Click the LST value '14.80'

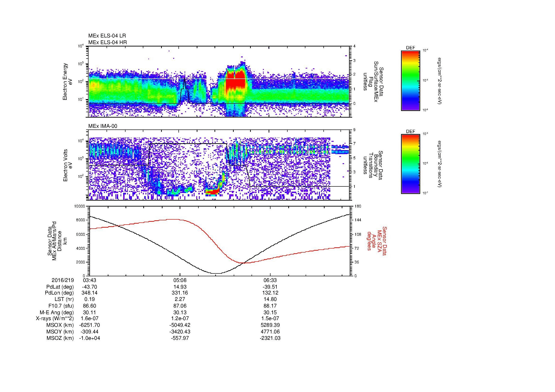coord(270,300)
